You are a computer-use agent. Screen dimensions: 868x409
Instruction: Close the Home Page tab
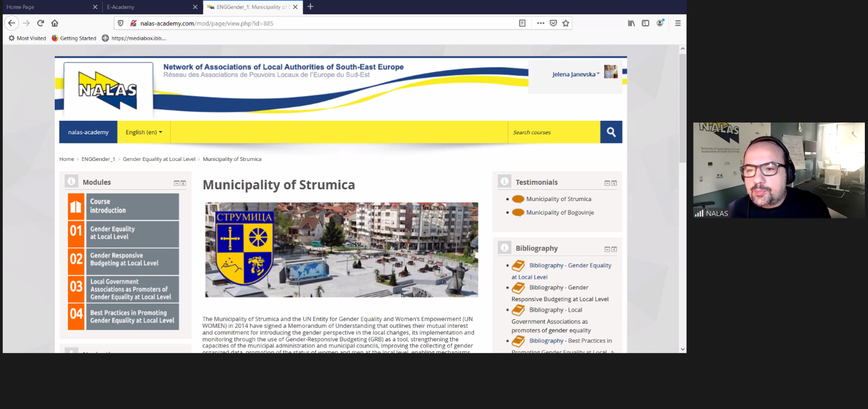click(x=95, y=7)
